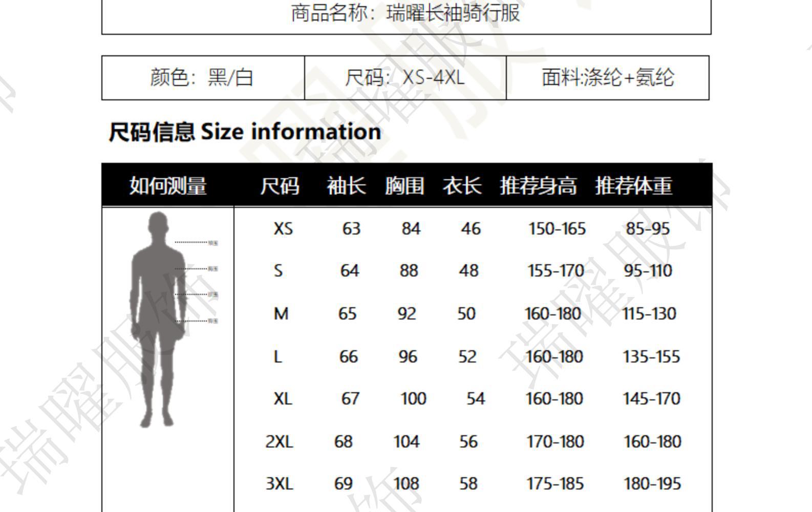
Task: Click the size range cell 尺码：XS-4XL
Action: click(x=405, y=78)
